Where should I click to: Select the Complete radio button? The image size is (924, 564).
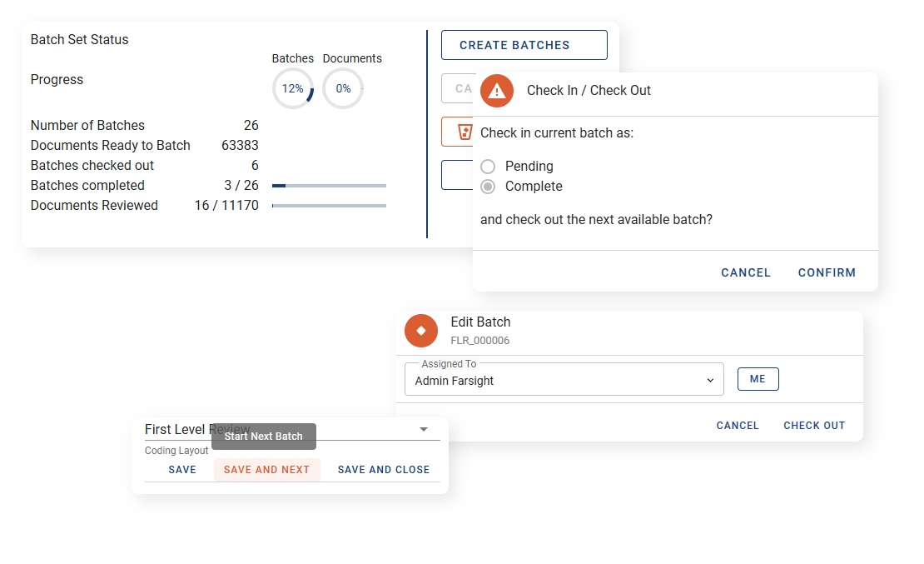488,187
